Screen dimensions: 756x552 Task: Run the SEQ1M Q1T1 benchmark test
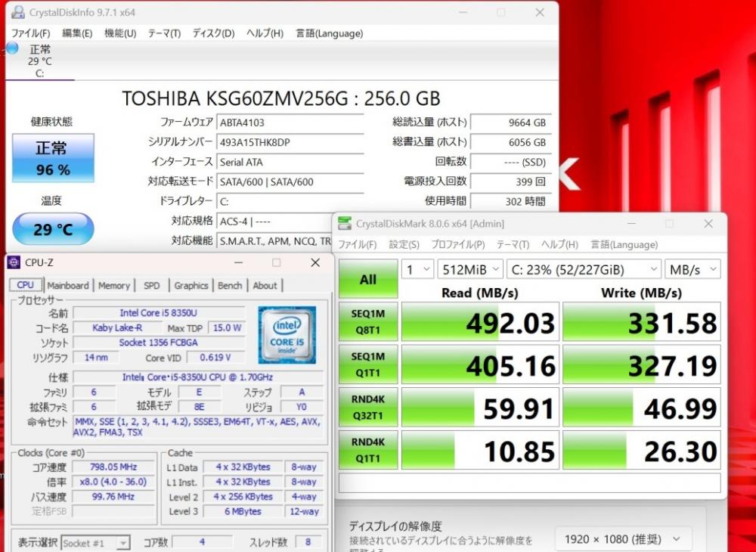368,364
